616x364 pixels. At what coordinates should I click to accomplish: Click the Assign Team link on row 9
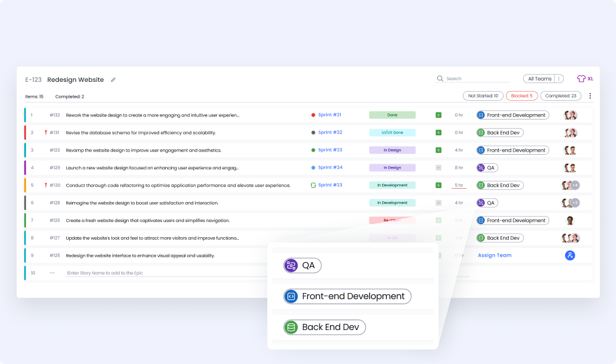click(x=495, y=255)
